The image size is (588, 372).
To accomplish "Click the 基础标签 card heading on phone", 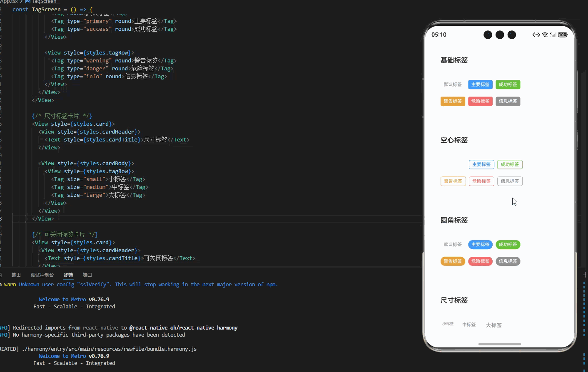I will click(x=454, y=60).
